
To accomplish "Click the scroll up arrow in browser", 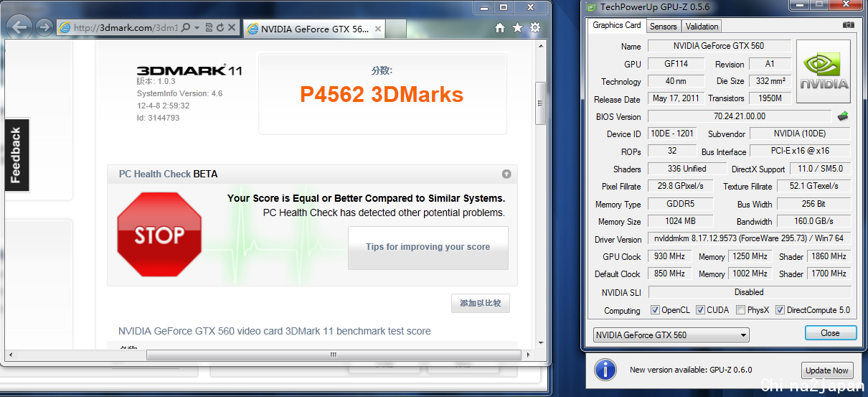I will pos(541,46).
